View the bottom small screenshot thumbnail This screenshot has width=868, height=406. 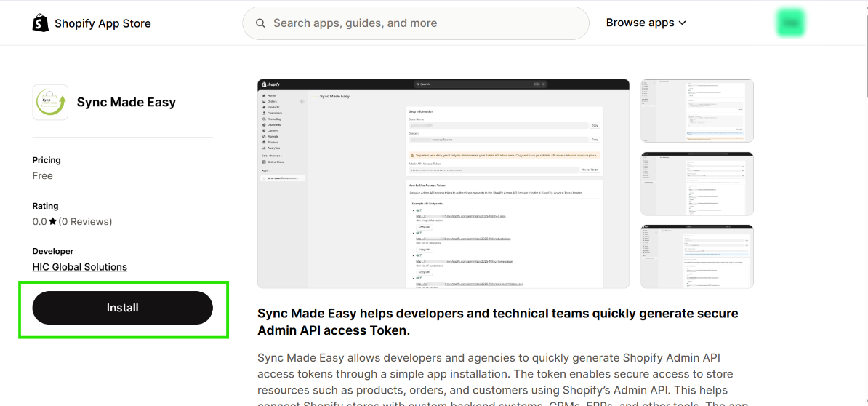pos(696,256)
